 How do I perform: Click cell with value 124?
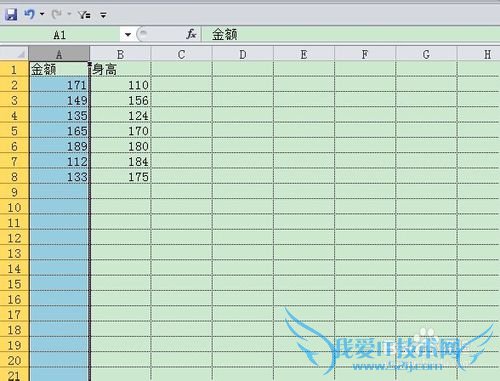(121, 115)
